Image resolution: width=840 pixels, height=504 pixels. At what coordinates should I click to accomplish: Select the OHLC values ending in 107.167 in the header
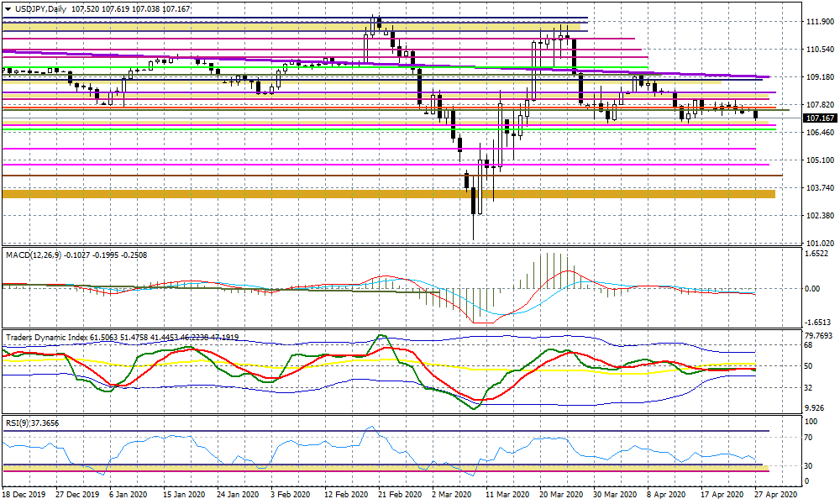coord(131,9)
